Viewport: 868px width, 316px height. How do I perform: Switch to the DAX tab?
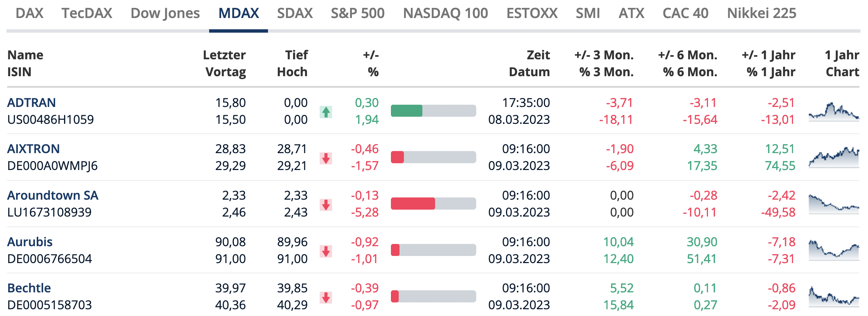[29, 14]
